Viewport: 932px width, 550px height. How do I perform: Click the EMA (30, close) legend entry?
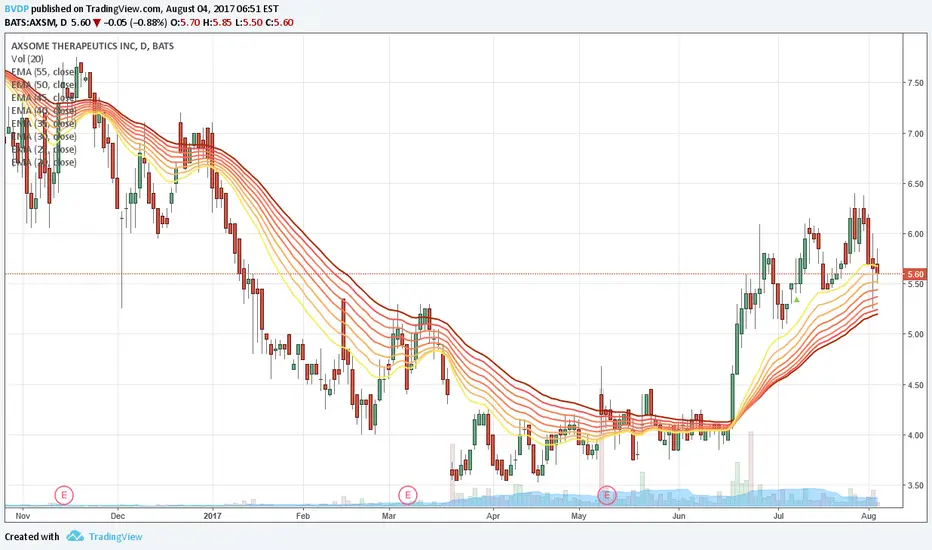tap(43, 137)
